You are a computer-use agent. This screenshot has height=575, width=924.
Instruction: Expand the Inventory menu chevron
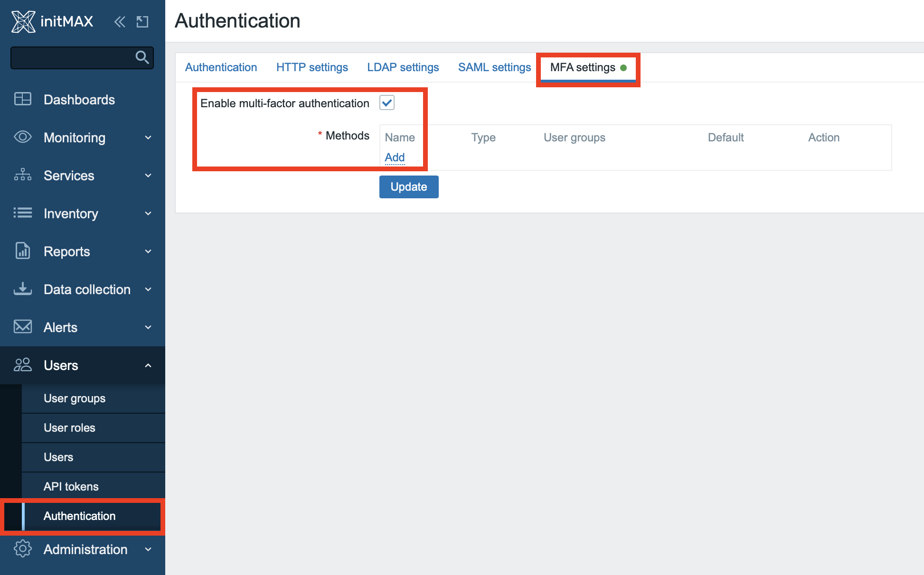148,213
